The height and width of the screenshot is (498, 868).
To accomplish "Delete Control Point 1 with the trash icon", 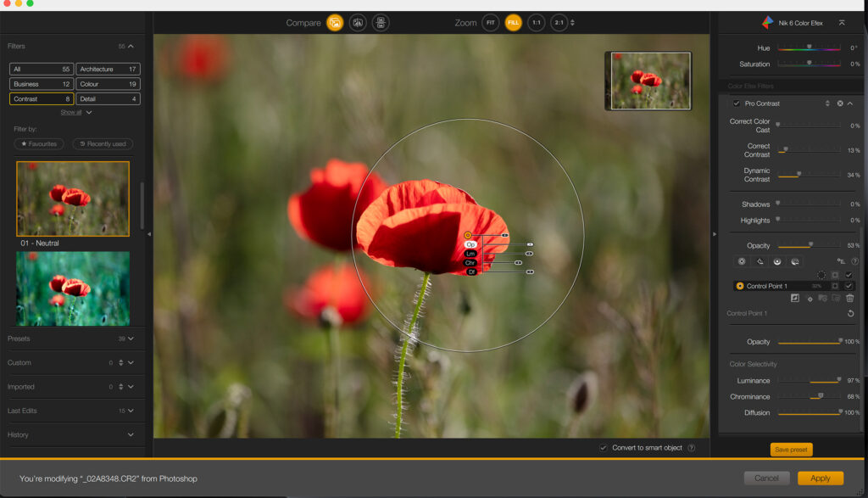I will [x=850, y=299].
